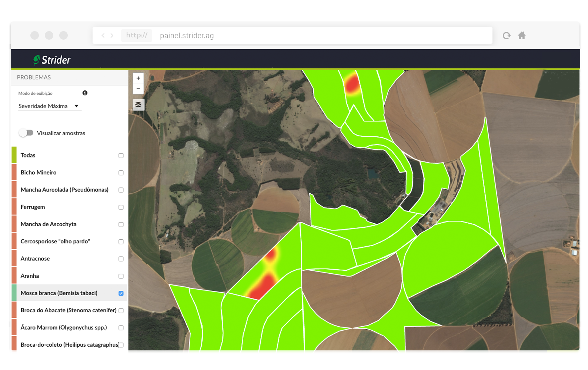Click the red hotspot at top of map
The width and height of the screenshot is (588, 370).
(x=351, y=83)
